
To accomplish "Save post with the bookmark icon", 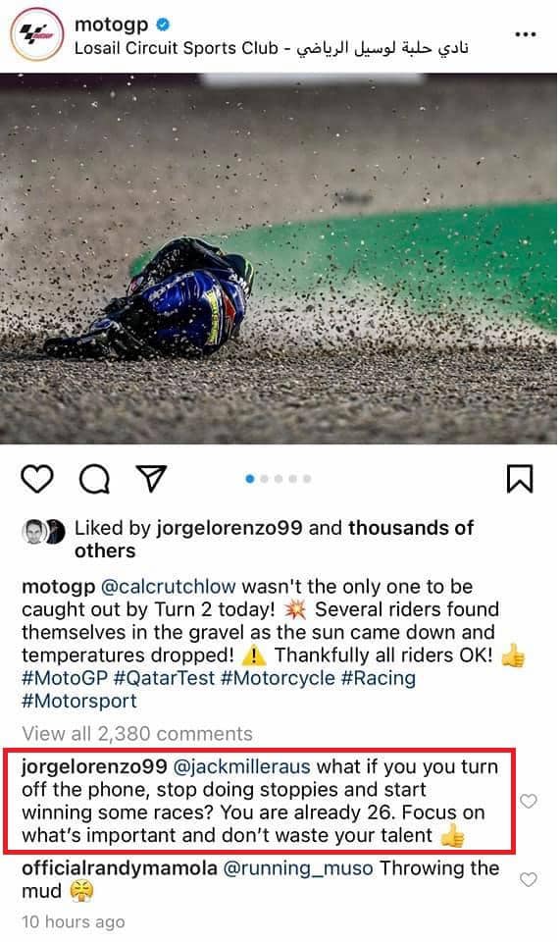I will pyautogui.click(x=520, y=479).
